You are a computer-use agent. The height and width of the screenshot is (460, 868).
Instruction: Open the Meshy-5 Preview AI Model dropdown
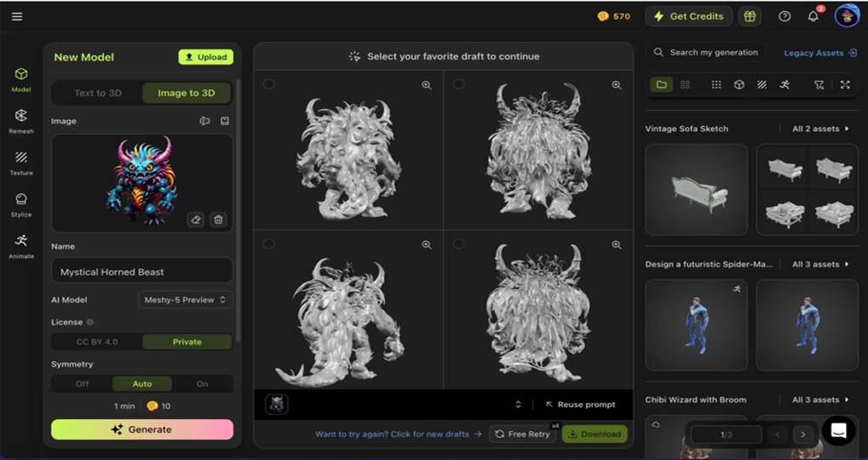click(x=185, y=300)
